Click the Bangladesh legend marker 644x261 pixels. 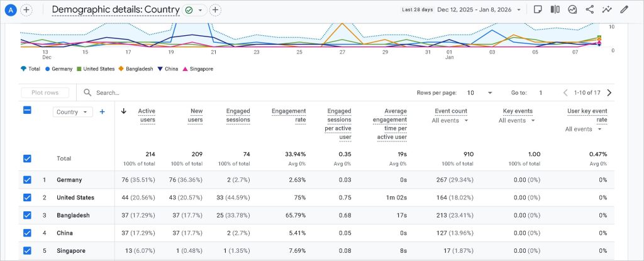[121, 69]
